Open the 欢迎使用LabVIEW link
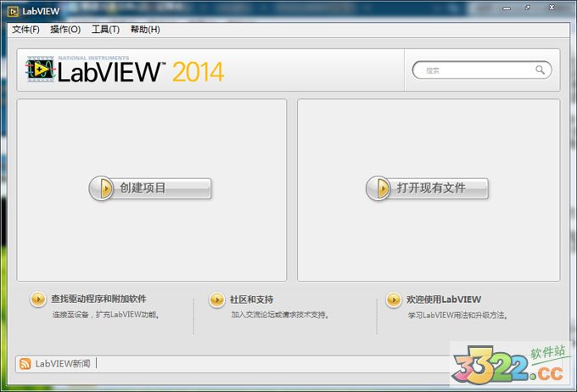Image resolution: width=577 pixels, height=392 pixels. (444, 300)
